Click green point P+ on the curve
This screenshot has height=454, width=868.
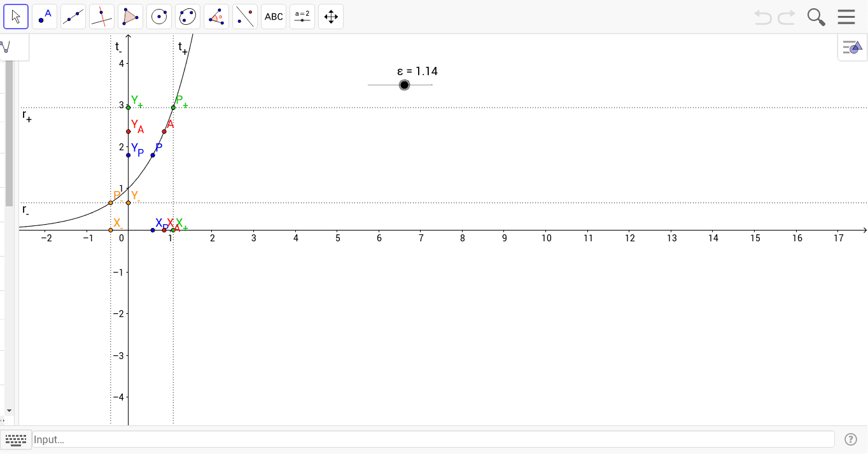(x=173, y=108)
